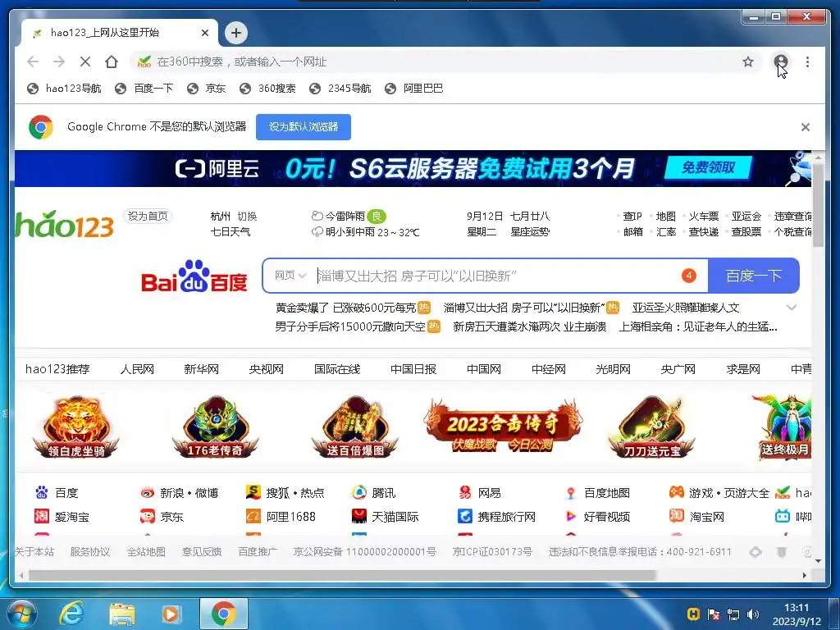The image size is (840, 630).
Task: Open hao123导航 bookmark
Action: 64,89
